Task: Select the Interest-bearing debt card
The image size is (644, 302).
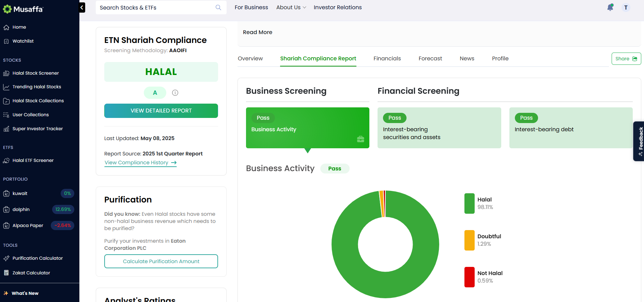Action: [571, 128]
